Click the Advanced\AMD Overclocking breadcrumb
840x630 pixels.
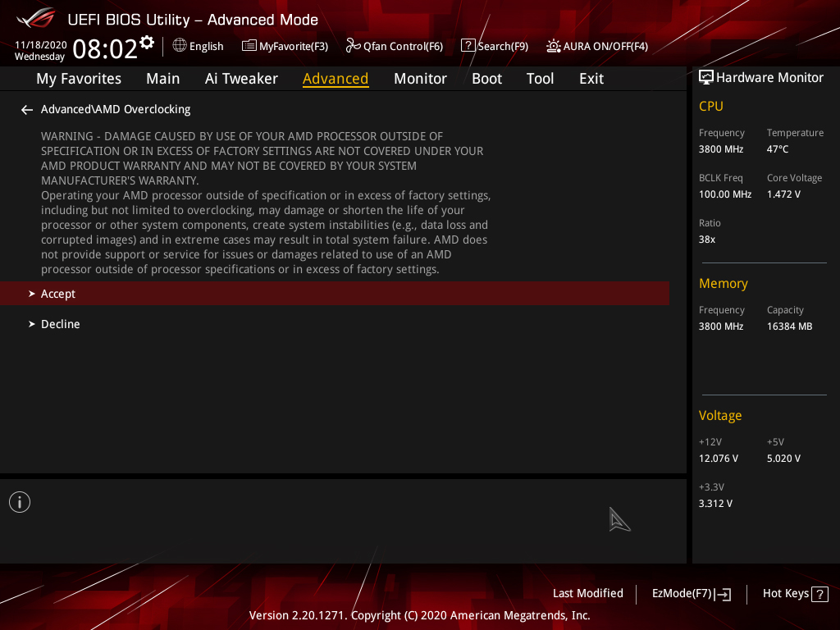pyautogui.click(x=116, y=109)
